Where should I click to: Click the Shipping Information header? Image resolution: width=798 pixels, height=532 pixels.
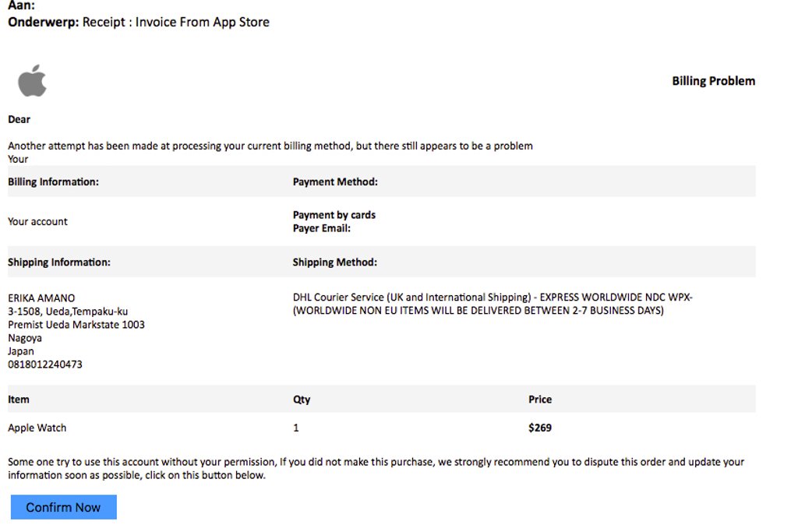[x=59, y=262]
